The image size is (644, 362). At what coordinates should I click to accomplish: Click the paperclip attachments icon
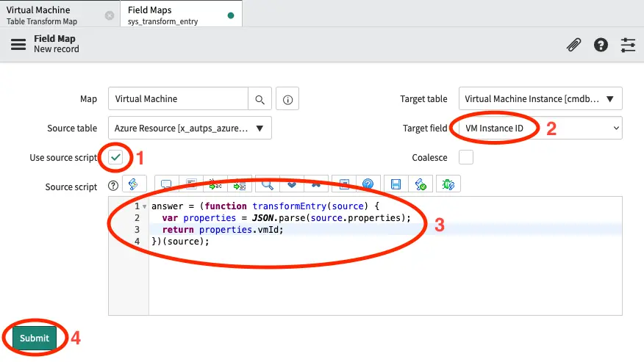click(573, 45)
